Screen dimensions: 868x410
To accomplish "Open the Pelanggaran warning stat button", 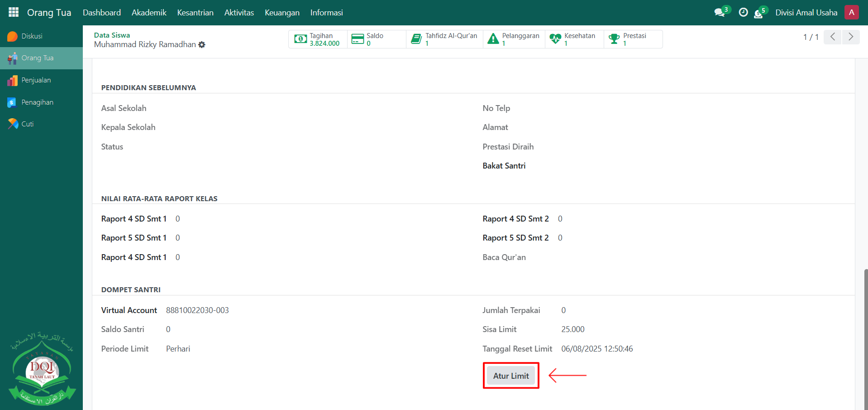I will pyautogui.click(x=514, y=39).
